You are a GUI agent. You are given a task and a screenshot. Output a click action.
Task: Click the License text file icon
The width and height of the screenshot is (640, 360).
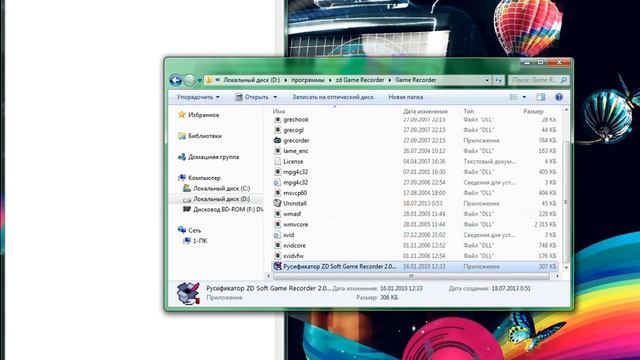pyautogui.click(x=278, y=161)
